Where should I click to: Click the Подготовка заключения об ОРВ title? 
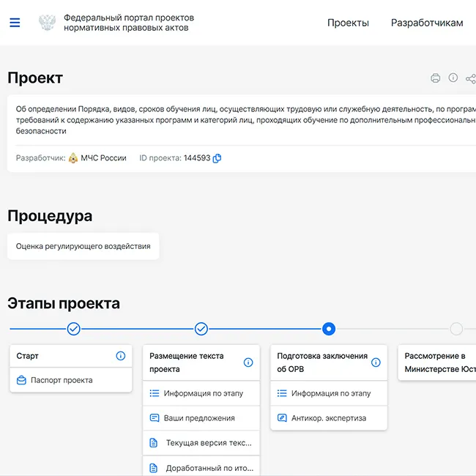click(322, 362)
